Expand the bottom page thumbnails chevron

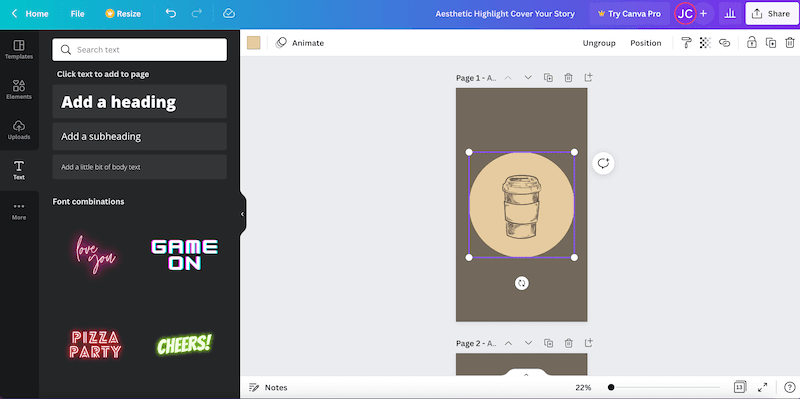[526, 375]
